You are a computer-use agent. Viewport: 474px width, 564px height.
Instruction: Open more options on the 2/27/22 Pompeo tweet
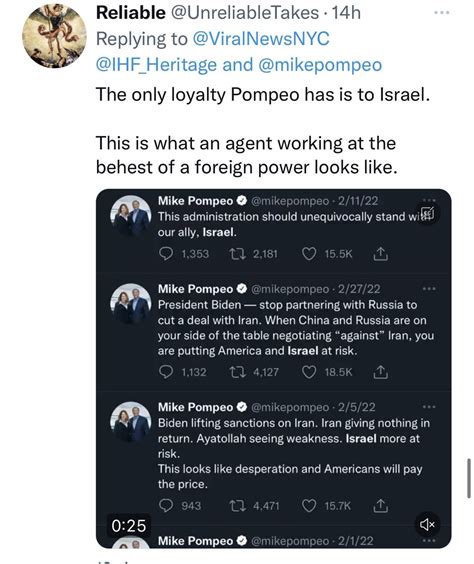429,288
